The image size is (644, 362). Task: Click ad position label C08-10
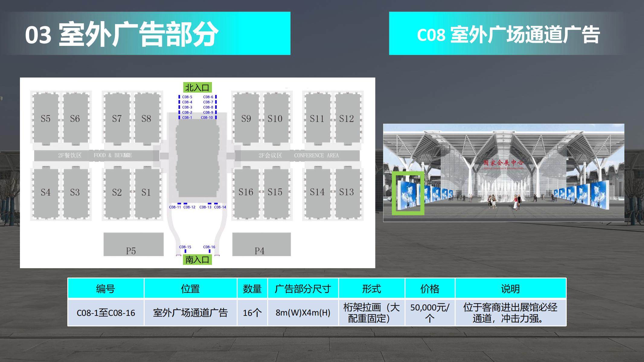207,117
